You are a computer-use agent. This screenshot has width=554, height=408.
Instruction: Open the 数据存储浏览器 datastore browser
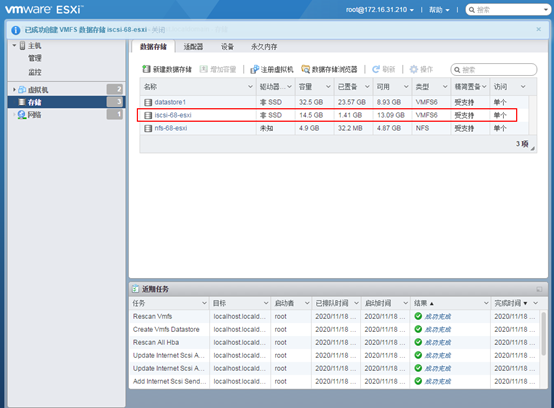tap(329, 69)
